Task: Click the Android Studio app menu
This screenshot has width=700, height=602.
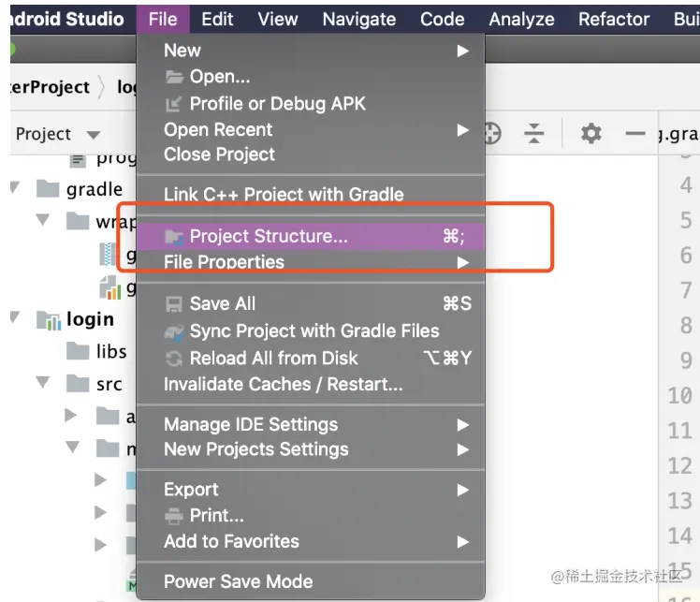Action: tap(67, 20)
